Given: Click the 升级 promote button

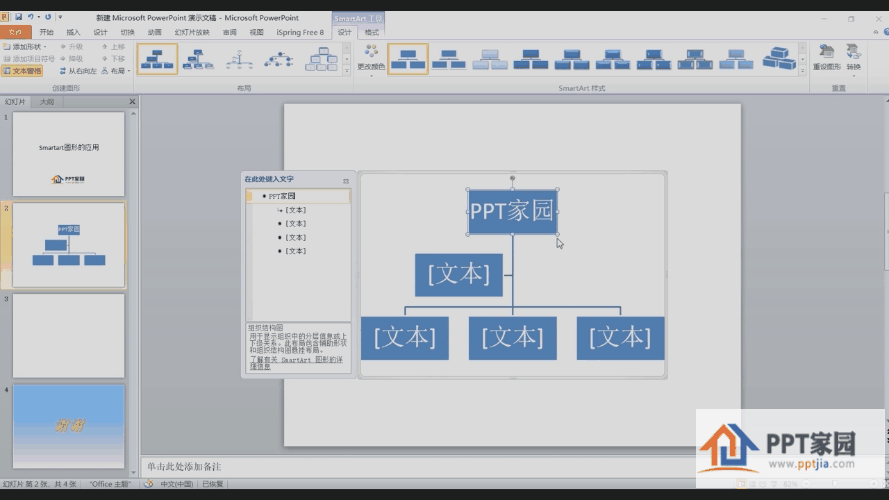Looking at the screenshot, I should point(71,46).
